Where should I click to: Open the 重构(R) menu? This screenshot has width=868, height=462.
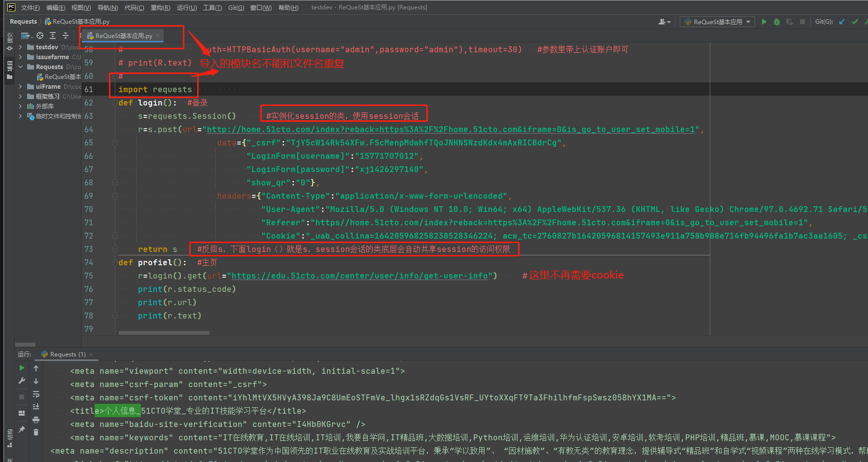161,7
